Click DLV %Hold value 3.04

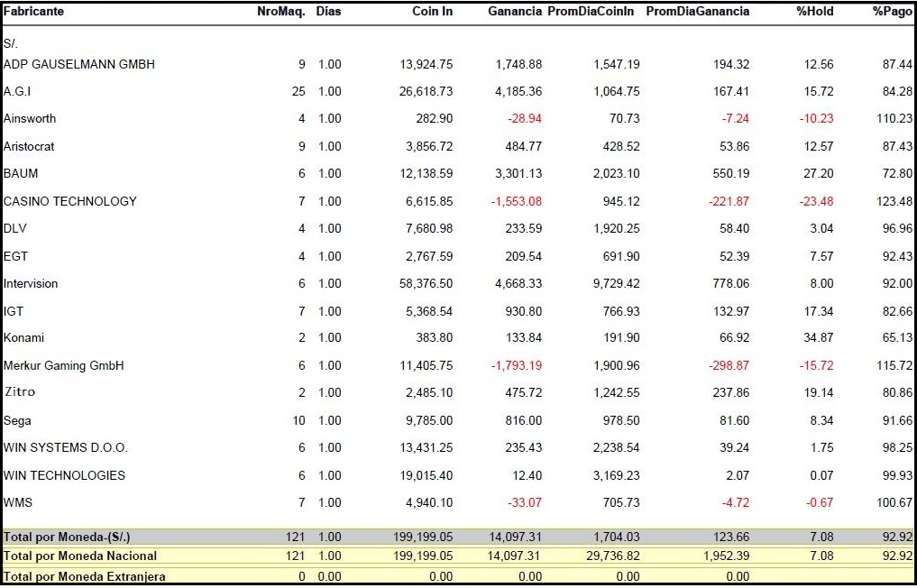[821, 228]
